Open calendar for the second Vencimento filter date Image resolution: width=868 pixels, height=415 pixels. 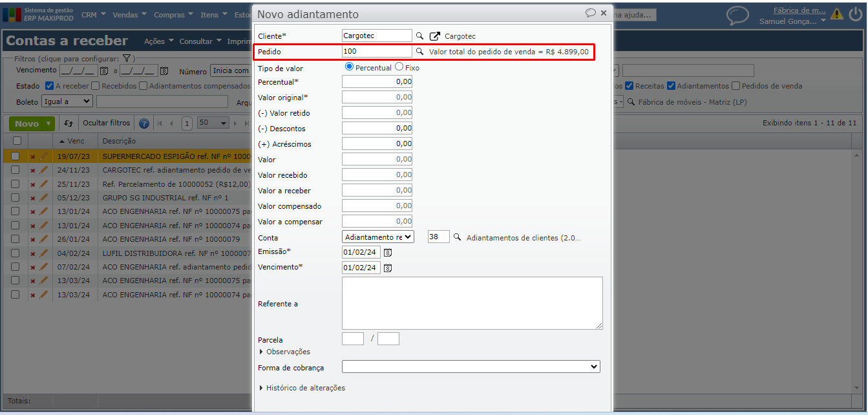164,71
